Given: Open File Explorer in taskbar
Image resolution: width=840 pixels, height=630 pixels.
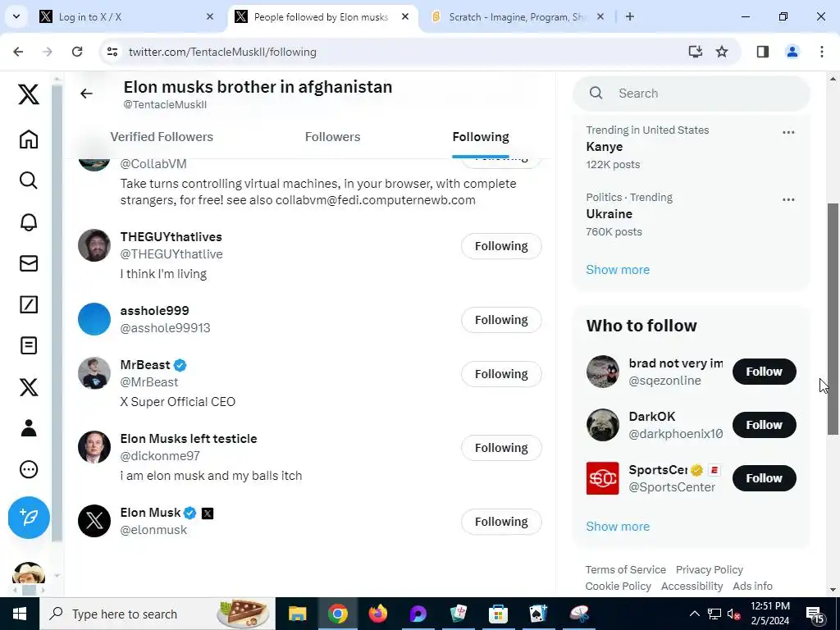Looking at the screenshot, I should point(297,614).
